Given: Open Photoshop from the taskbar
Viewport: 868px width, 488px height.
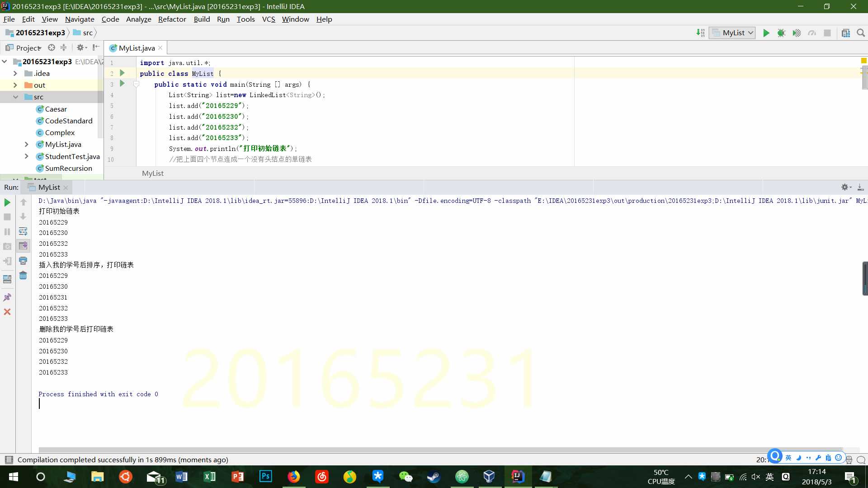Looking at the screenshot, I should point(265,477).
